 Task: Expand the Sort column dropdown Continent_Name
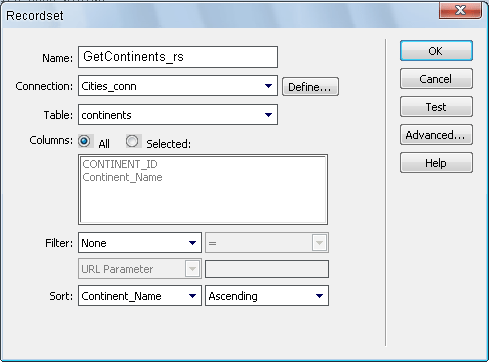[140, 296]
